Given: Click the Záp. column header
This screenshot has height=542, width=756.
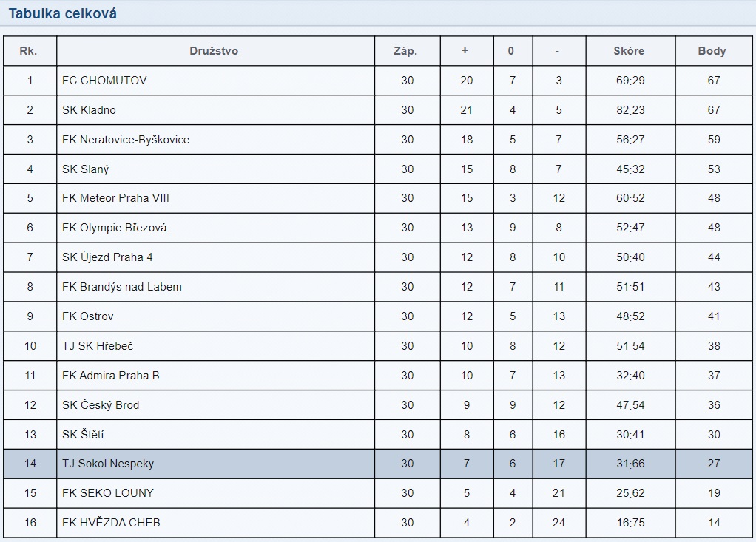Looking at the screenshot, I should [x=405, y=51].
